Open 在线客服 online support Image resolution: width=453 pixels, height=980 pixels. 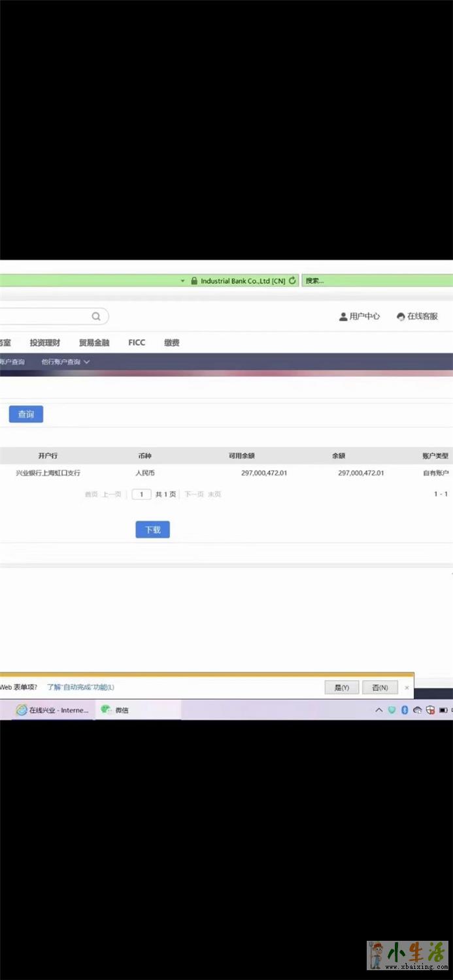click(x=417, y=316)
